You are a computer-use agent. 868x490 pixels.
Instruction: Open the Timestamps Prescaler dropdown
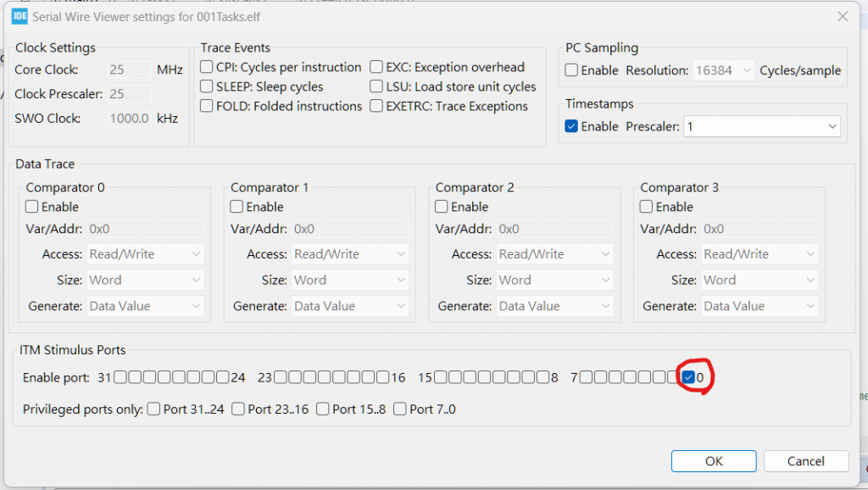[762, 126]
